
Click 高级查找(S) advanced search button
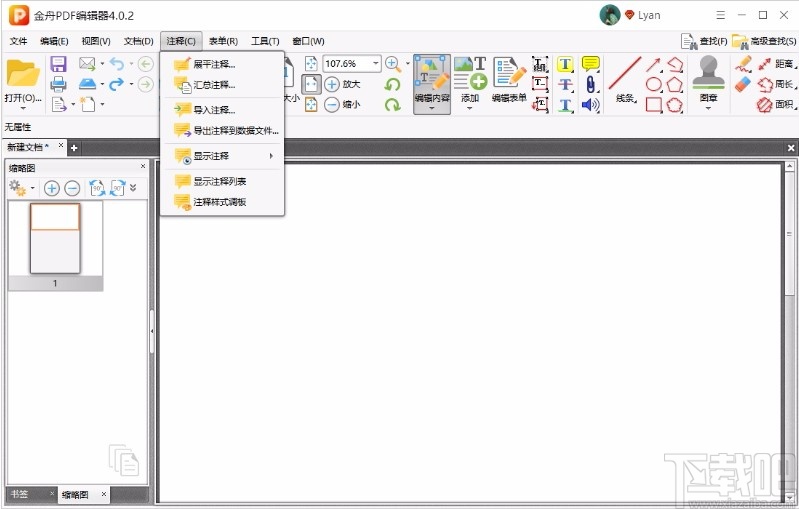click(x=764, y=41)
